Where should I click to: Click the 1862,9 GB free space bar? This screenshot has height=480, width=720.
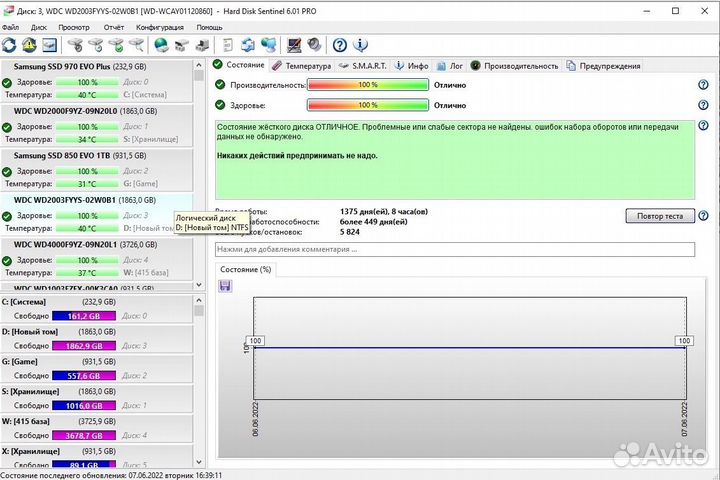[x=84, y=346]
